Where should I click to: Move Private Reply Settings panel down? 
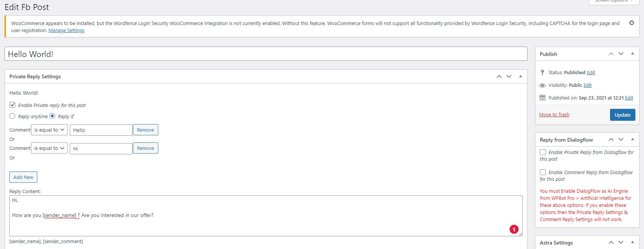[x=509, y=76]
